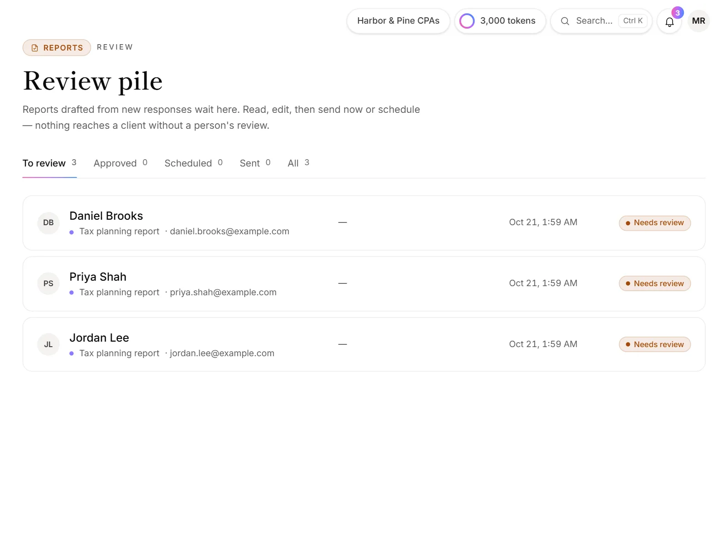Click the notification count badge showing 3
Screen dimensions: 728x560
[677, 13]
